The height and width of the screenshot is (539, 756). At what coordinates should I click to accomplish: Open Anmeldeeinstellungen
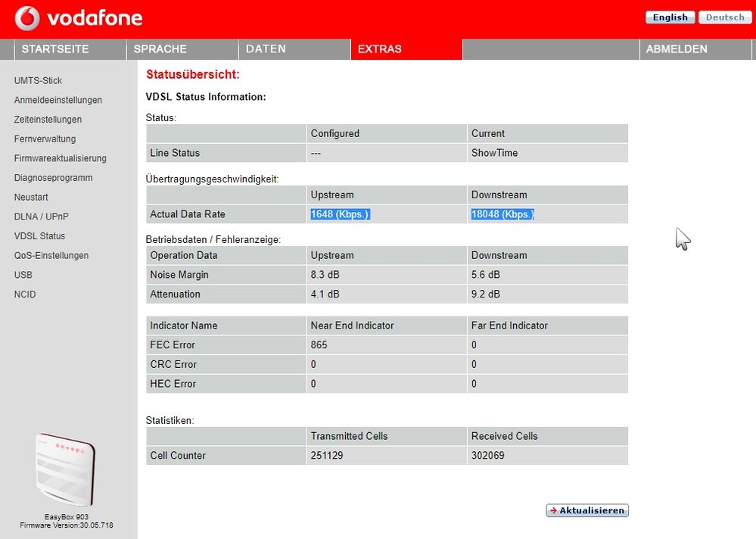(58, 100)
